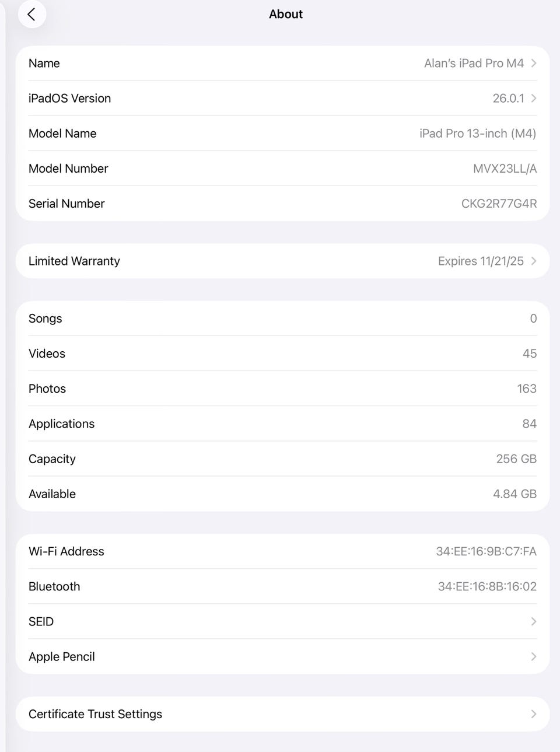Tap the Limited Warranty chevron

click(534, 261)
